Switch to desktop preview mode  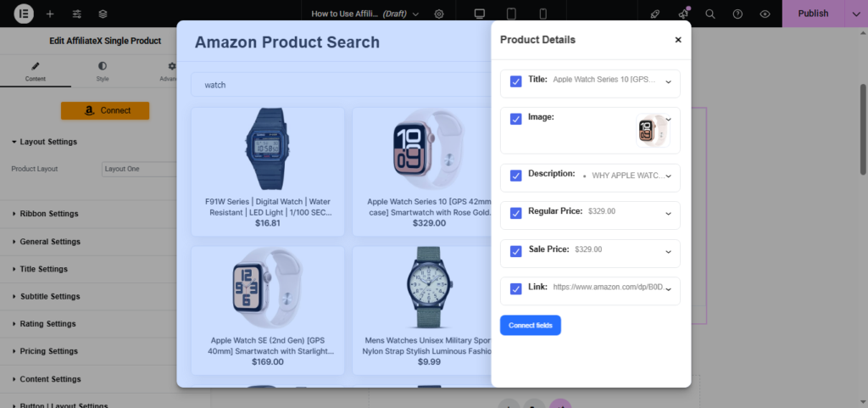480,14
